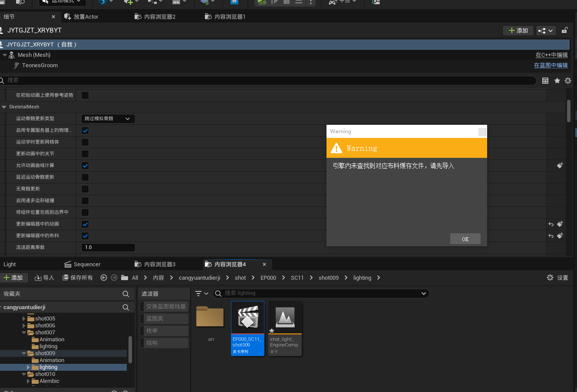Click the favorites star icon in details
Image resolution: width=577 pixels, height=392 pixels.
[557, 81]
